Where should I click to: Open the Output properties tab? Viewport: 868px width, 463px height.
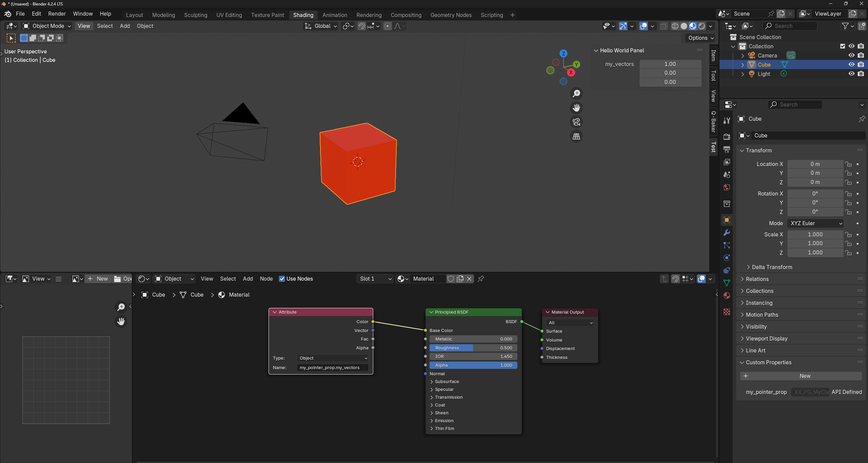[727, 149]
